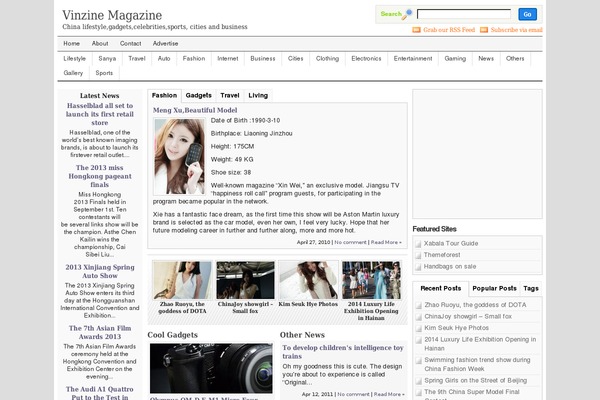Image resolution: width=600 pixels, height=400 pixels.
Task: Open the Others category
Action: [515, 59]
